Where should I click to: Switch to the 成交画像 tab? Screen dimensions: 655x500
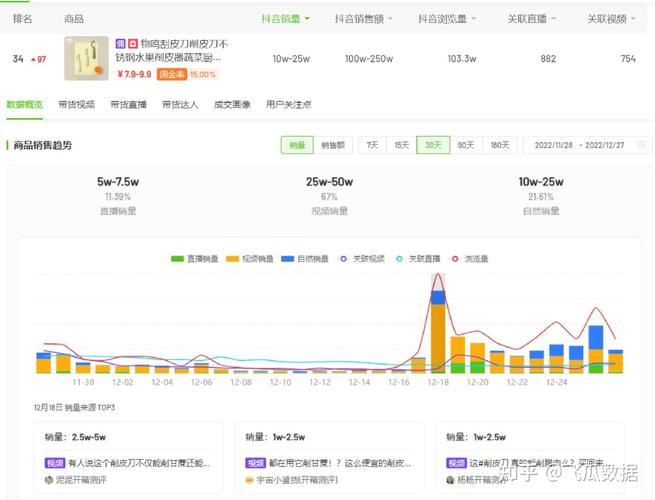232,104
